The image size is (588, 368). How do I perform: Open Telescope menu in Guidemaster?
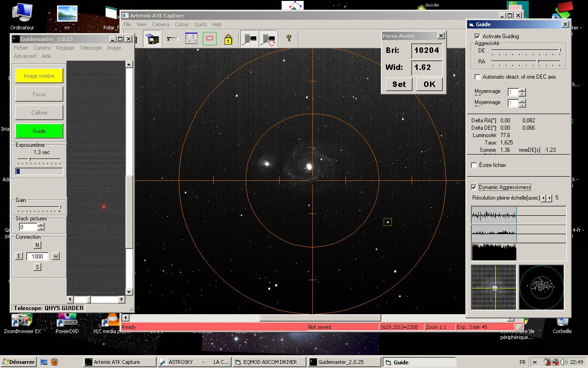tap(90, 48)
